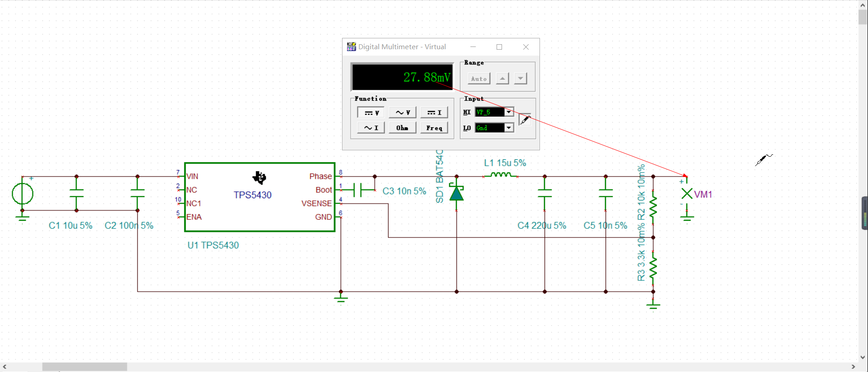This screenshot has width=868, height=372.
Task: Minimize the Digital Multimeter window
Action: point(473,47)
